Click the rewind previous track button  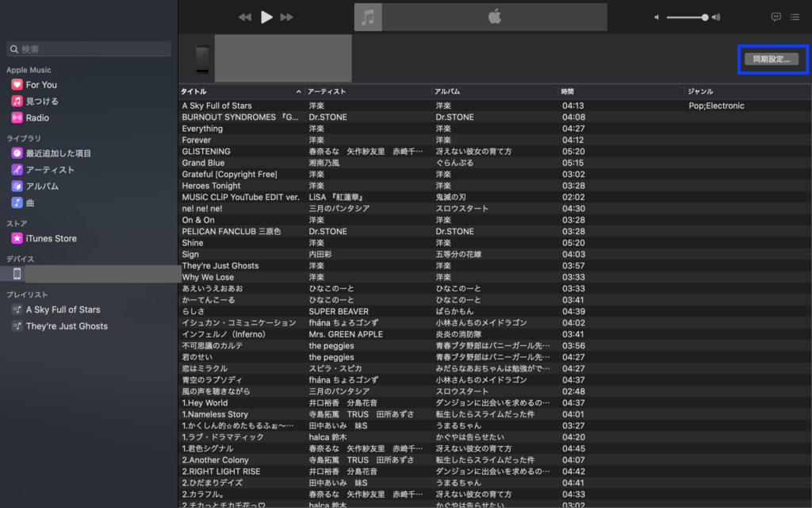coord(245,17)
